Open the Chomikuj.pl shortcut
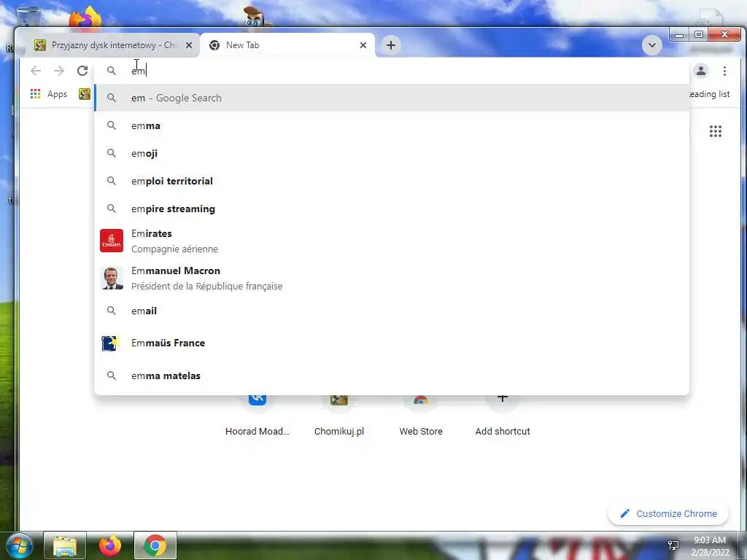The width and height of the screenshot is (747, 560). (339, 414)
